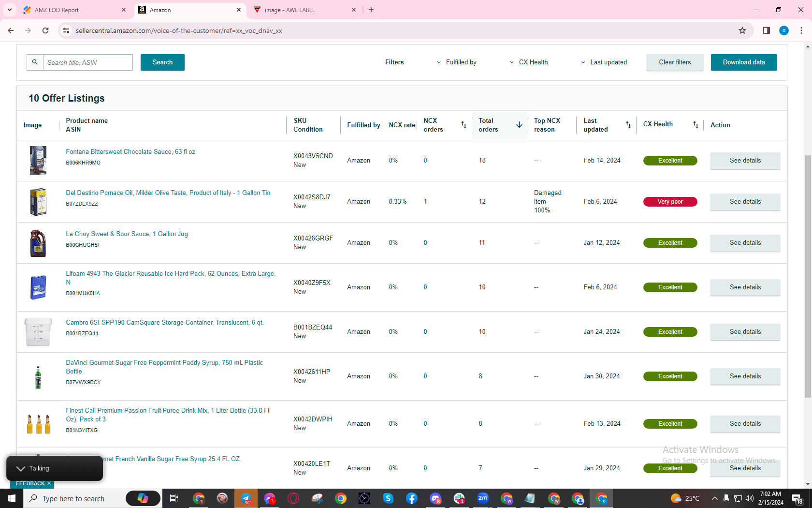Bookmark this page with the star icon
Viewport: 812px width, 508px height.
point(742,30)
